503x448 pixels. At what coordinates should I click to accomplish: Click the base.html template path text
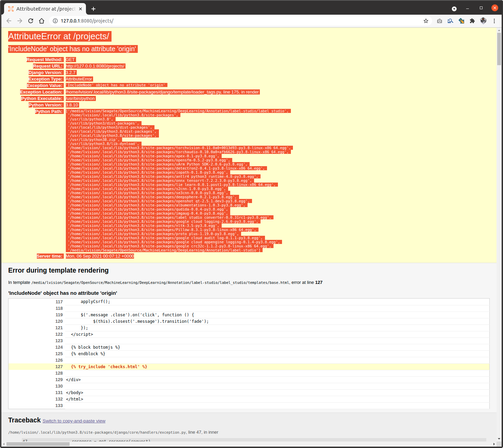(x=160, y=283)
